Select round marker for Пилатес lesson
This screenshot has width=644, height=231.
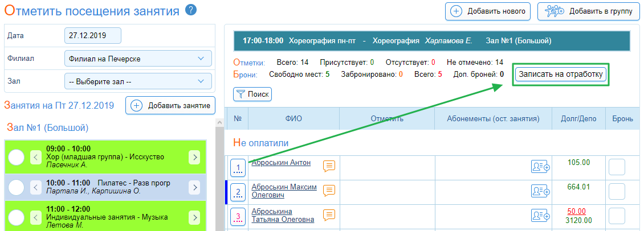click(x=17, y=188)
